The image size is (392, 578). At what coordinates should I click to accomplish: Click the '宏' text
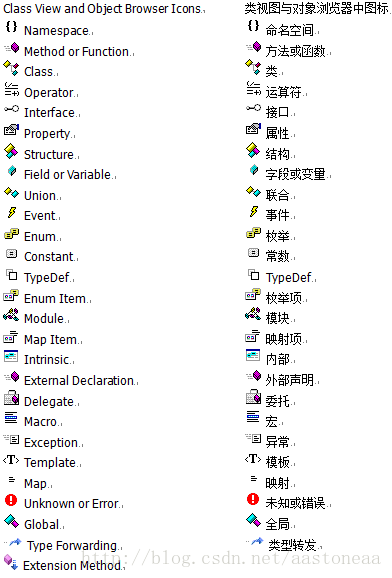(272, 421)
